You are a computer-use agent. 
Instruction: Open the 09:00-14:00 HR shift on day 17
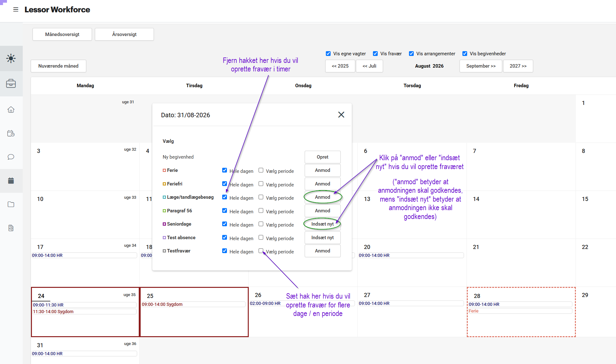coord(84,255)
